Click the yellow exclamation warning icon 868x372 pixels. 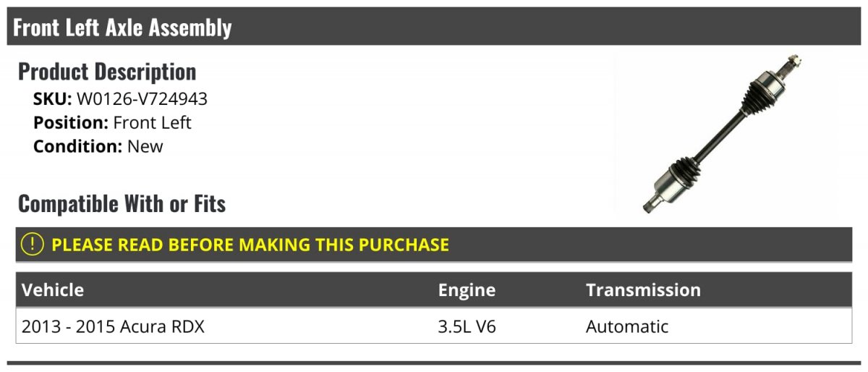[33, 245]
